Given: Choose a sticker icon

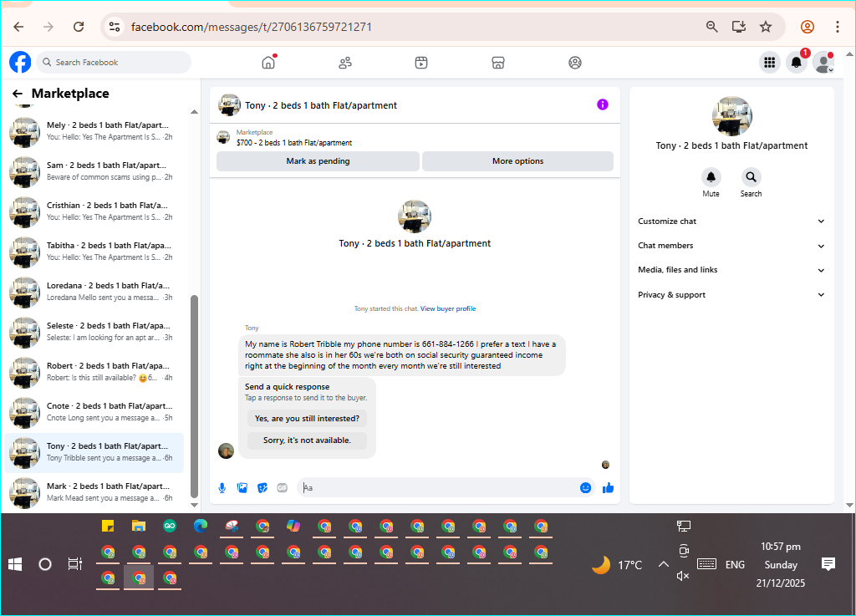Looking at the screenshot, I should 262,488.
